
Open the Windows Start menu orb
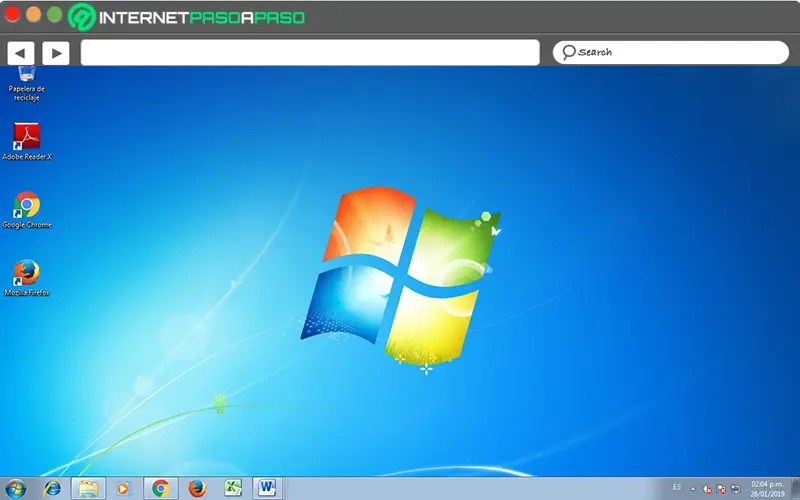point(15,488)
